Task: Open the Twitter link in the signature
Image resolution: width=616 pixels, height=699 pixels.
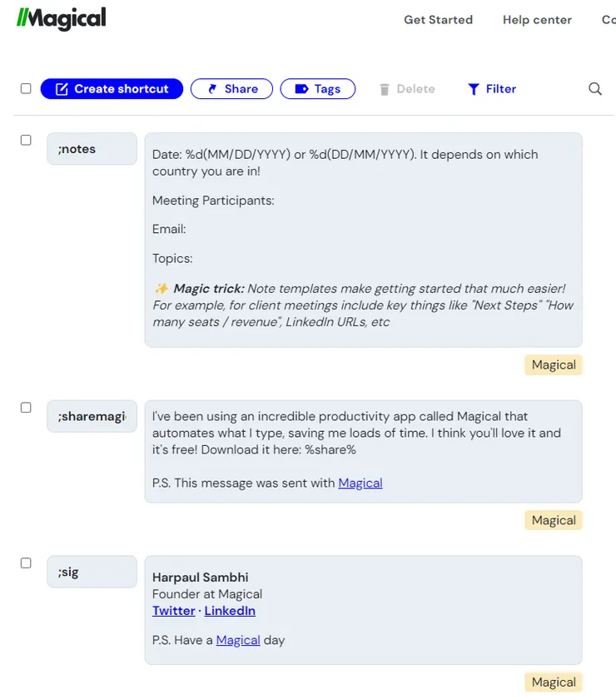Action: [174, 611]
